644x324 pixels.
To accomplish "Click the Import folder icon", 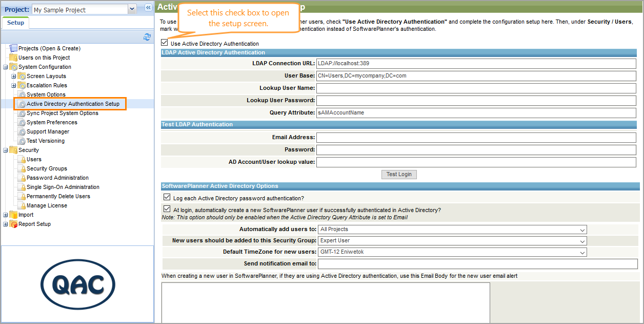I will coord(13,215).
